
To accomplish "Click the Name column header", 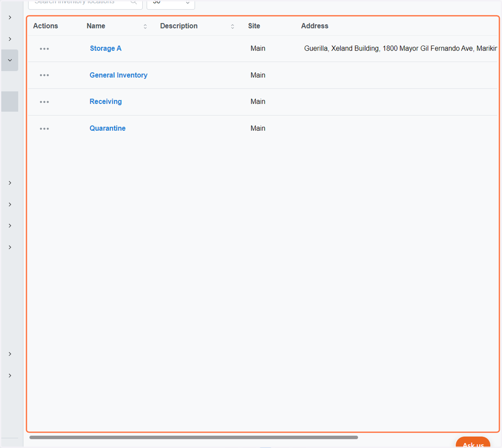I will tap(96, 26).
